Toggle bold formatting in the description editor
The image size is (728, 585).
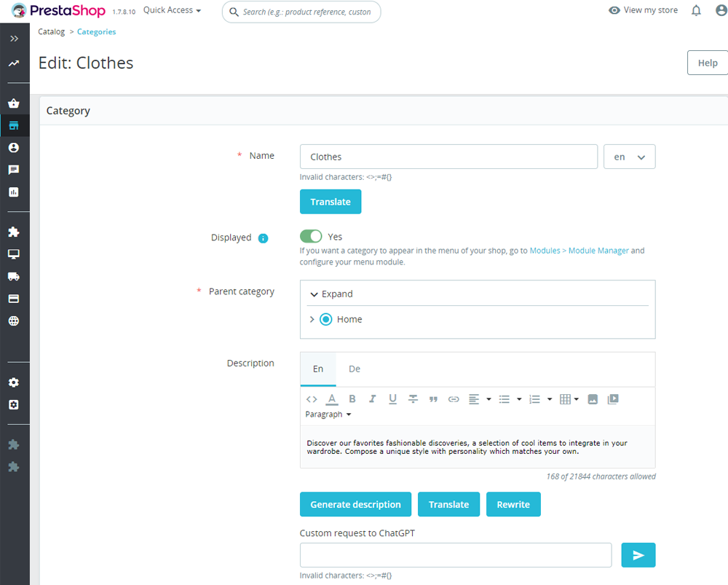352,398
